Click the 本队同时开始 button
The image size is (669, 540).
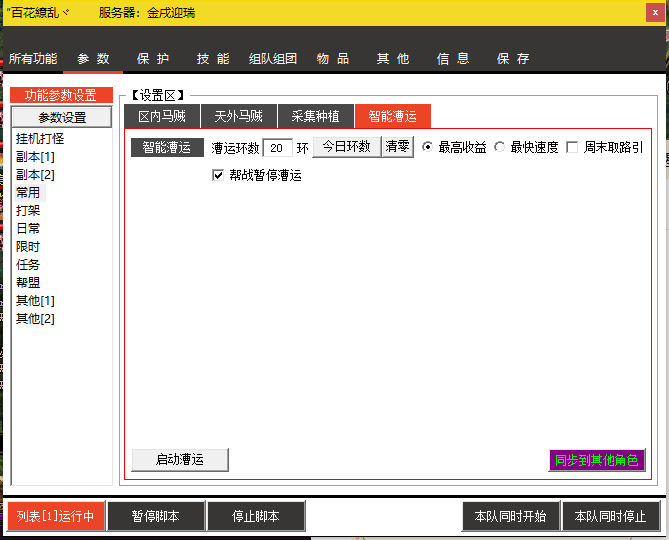[510, 516]
